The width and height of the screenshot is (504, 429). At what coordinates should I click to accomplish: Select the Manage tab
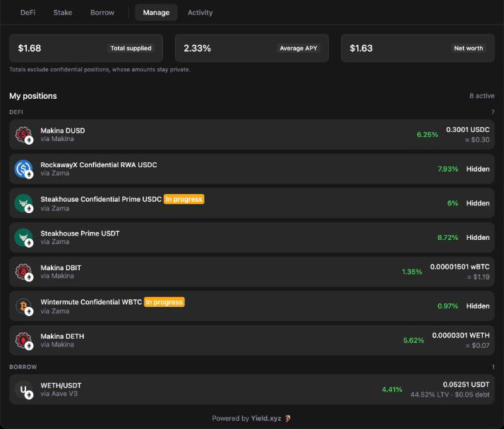click(x=156, y=13)
